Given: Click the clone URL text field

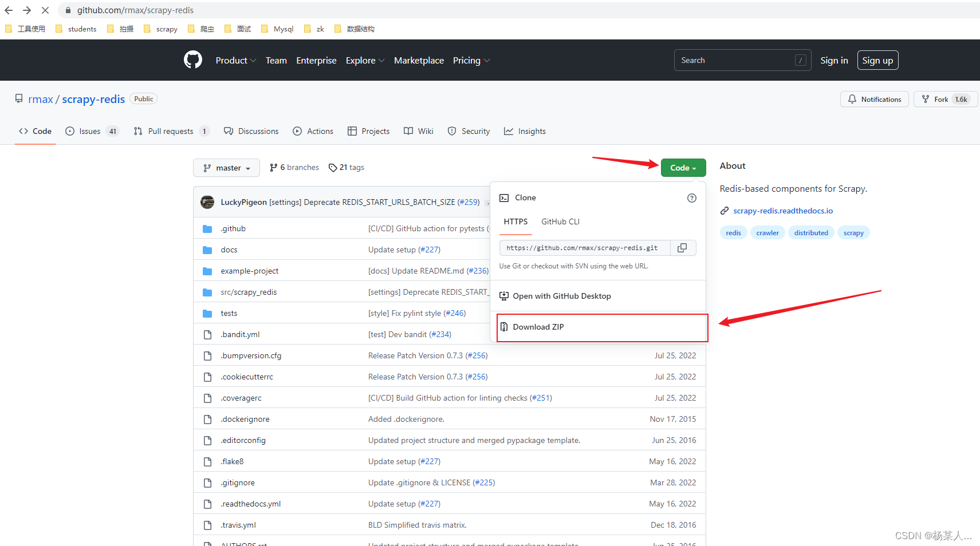Looking at the screenshot, I should (x=585, y=248).
